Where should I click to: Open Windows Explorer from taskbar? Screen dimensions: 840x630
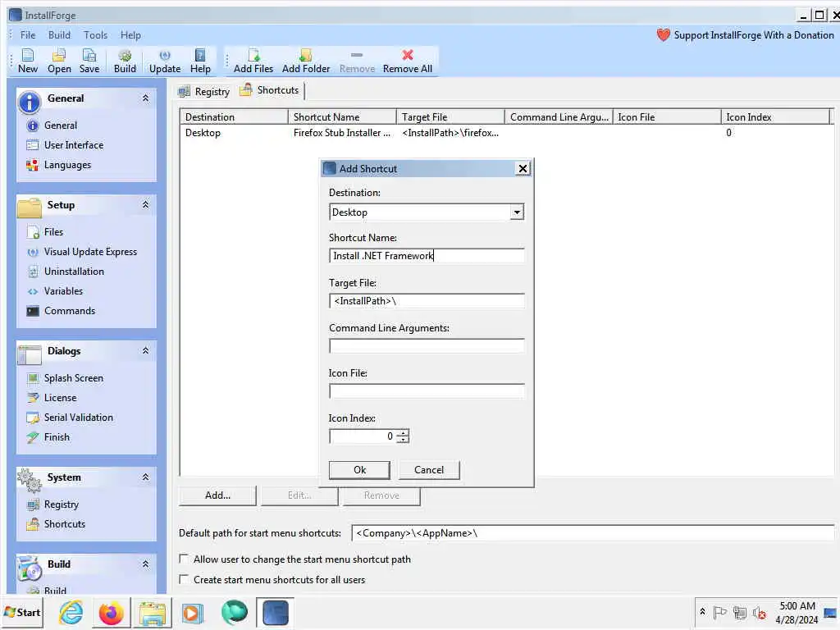click(152, 614)
